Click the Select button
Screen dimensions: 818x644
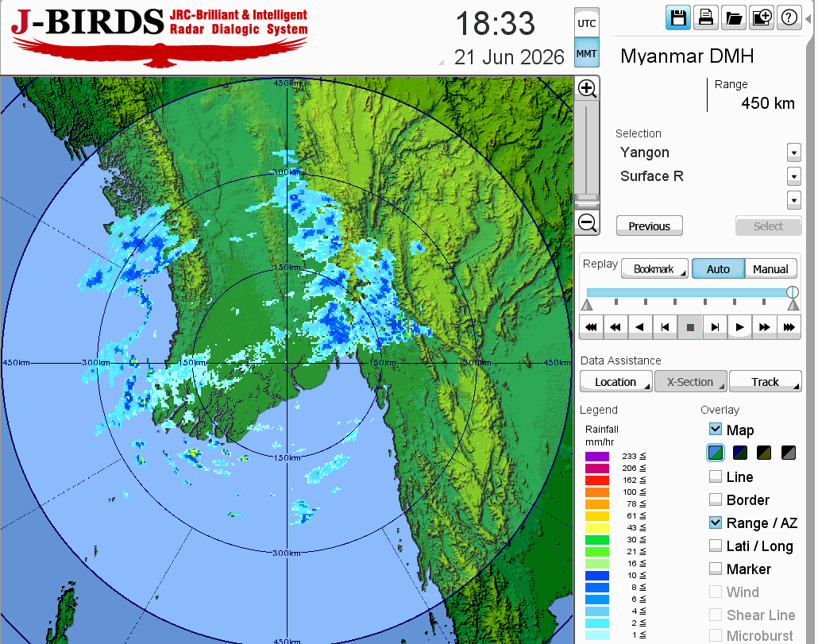point(768,226)
